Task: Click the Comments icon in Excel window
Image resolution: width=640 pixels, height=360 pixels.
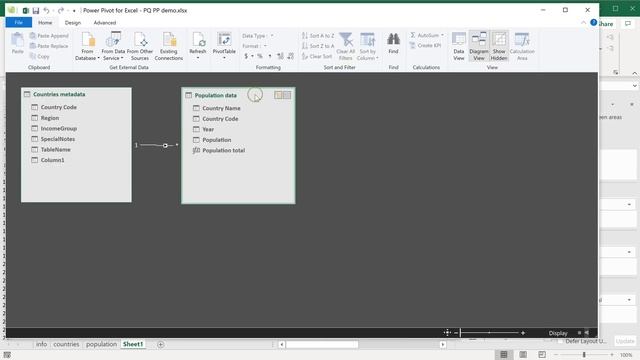Action: coord(628,24)
